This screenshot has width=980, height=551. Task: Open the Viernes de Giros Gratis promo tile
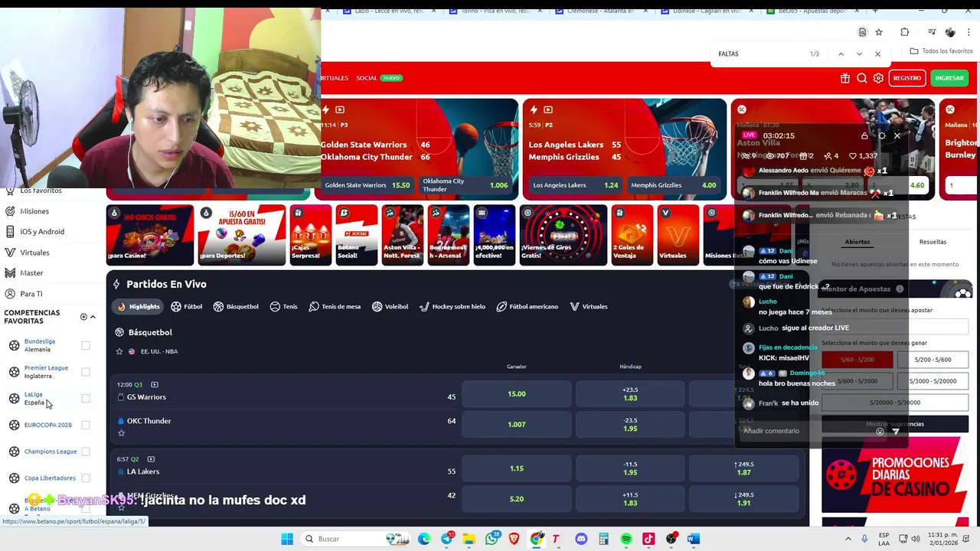point(563,235)
